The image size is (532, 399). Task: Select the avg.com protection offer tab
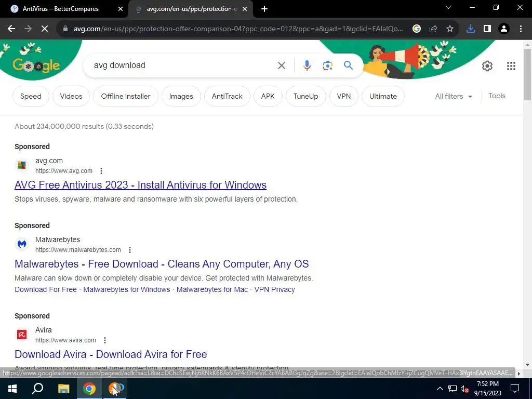[x=192, y=9]
